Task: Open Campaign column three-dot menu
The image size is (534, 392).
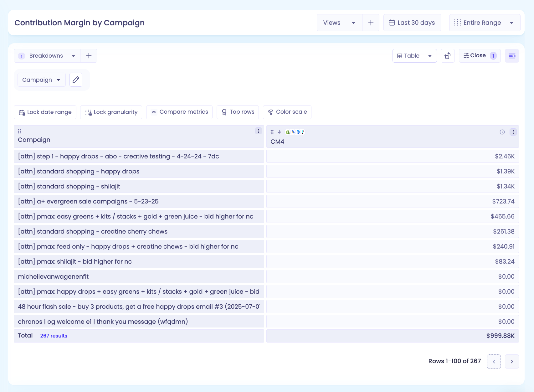Action: 258,131
